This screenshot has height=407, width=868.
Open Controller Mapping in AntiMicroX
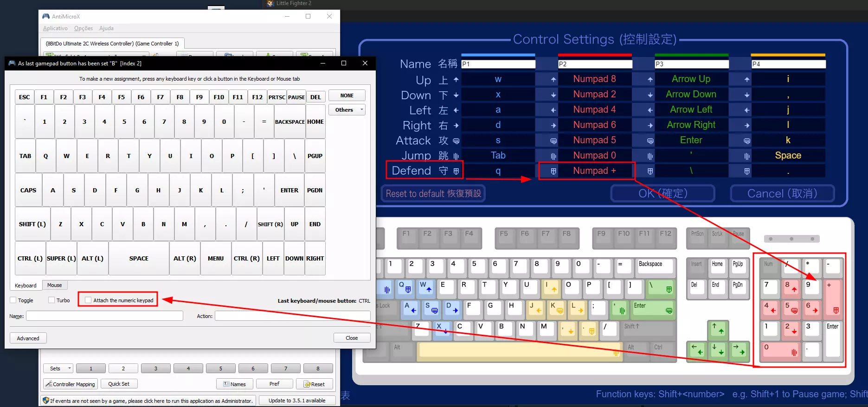pos(70,384)
